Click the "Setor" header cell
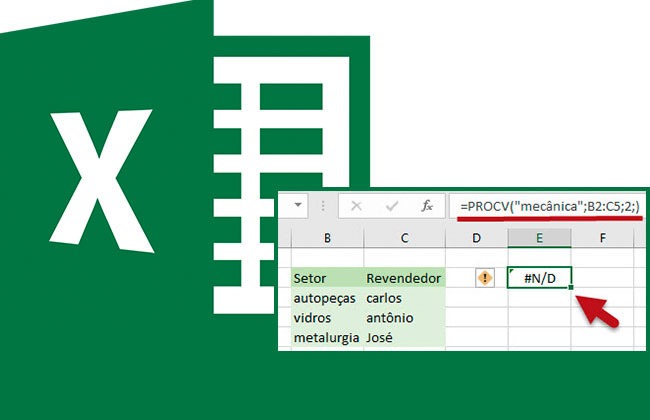Viewport: 650px width, 420px height. click(x=327, y=278)
